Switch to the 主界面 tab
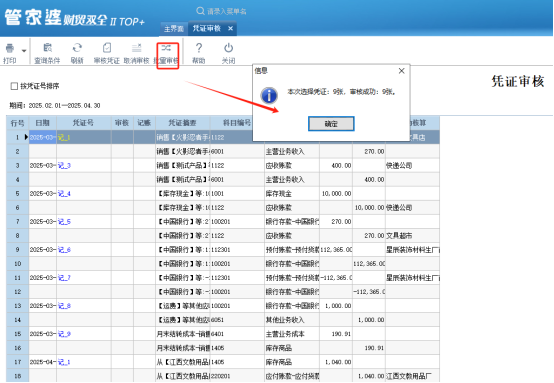The image size is (554, 383). (x=173, y=28)
